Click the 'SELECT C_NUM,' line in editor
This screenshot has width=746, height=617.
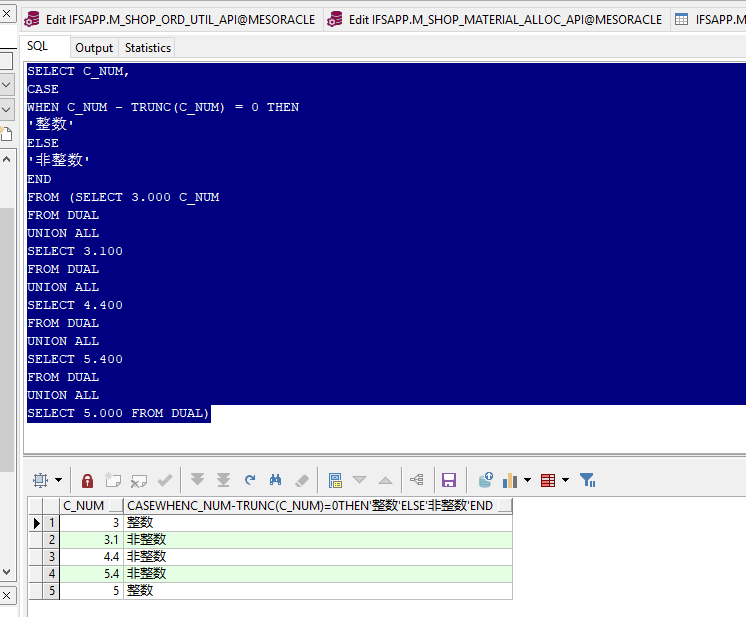click(x=78, y=71)
